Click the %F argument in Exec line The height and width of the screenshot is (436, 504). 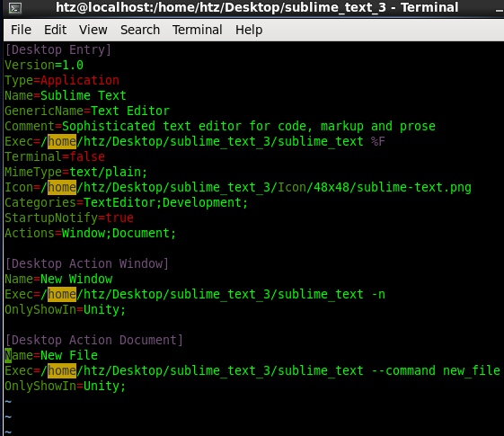coord(377,141)
